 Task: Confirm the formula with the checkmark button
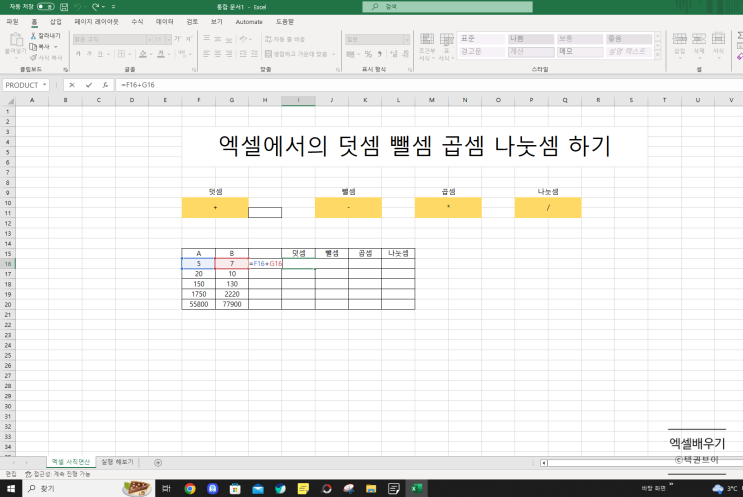(89, 85)
